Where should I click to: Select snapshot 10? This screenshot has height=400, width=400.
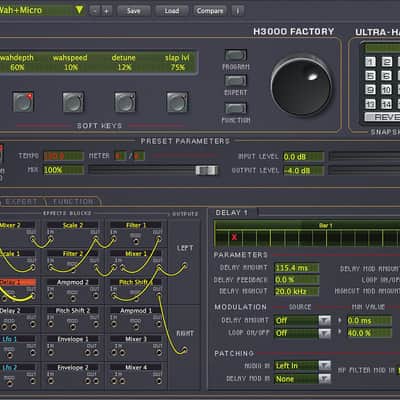point(386,90)
